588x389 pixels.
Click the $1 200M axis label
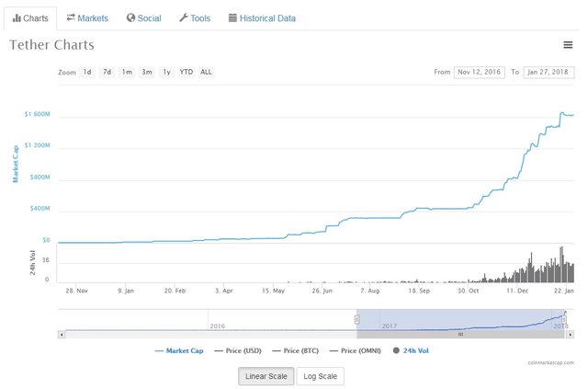pos(37,145)
